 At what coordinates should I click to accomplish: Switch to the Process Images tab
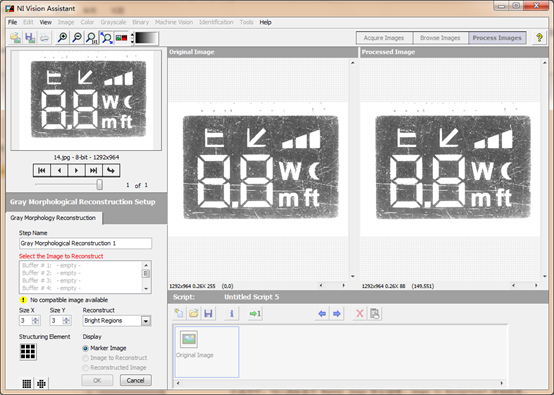tap(497, 38)
